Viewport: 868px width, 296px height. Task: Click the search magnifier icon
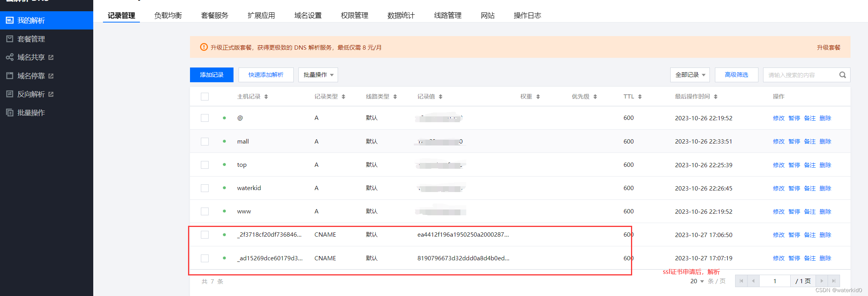(x=842, y=75)
